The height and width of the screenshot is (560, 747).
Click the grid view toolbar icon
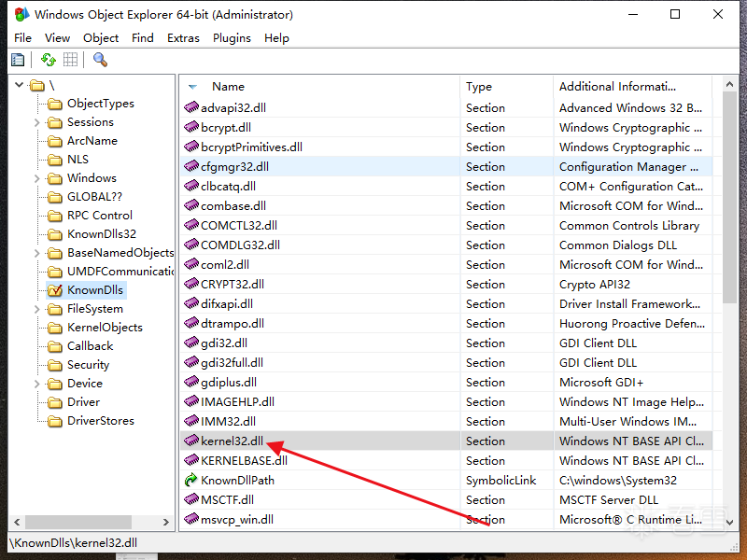point(71,60)
